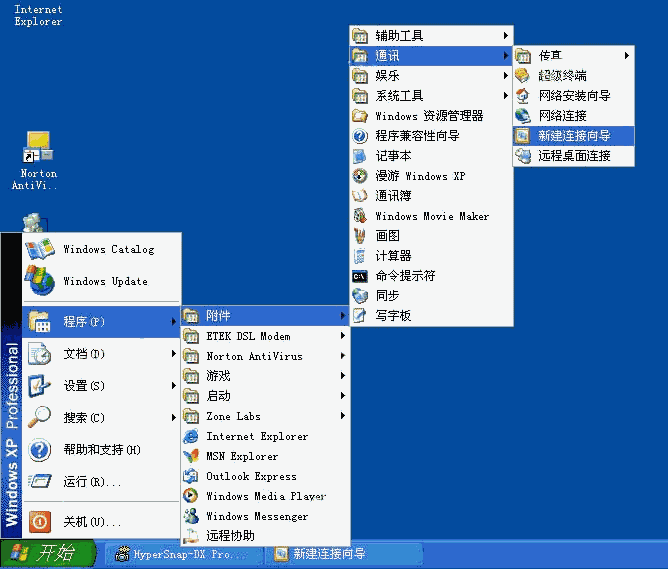Click the 网络安装向导 icon
The height and width of the screenshot is (569, 668).
(x=522, y=95)
